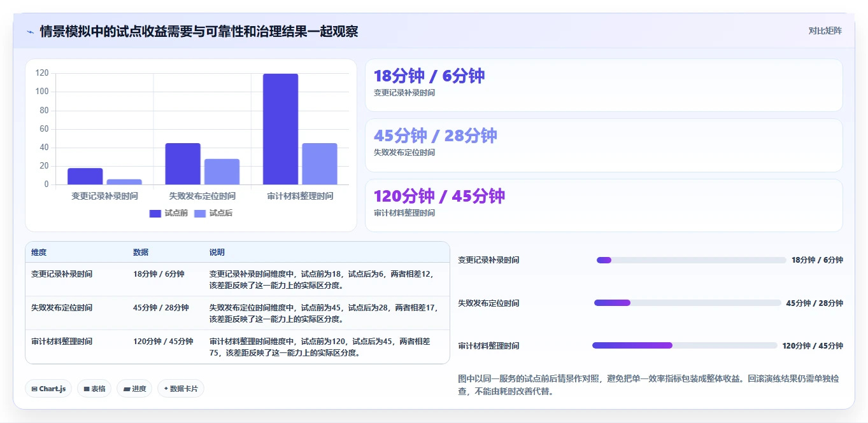Click the y-axis value 120

click(42, 73)
